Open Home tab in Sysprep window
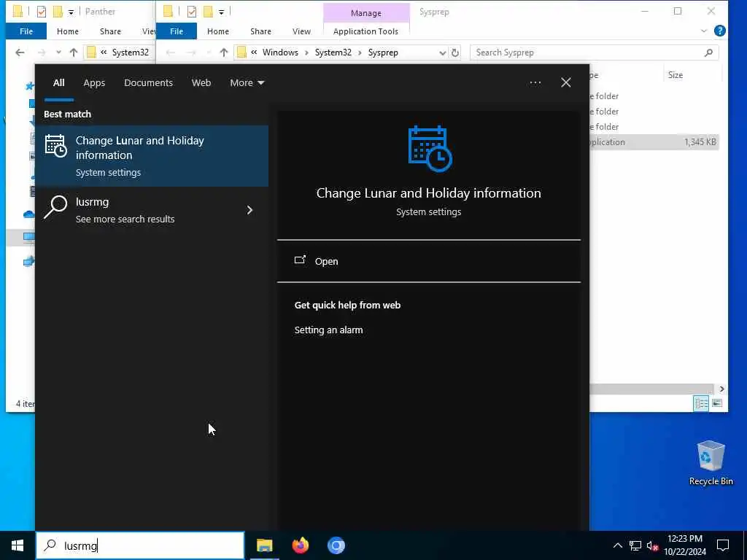Viewport: 747px width, 560px height. tap(217, 31)
